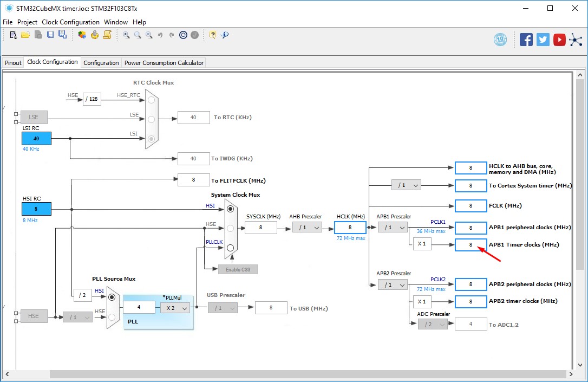This screenshot has width=588, height=382.
Task: Click the HSE oscillator block
Action: 34,316
